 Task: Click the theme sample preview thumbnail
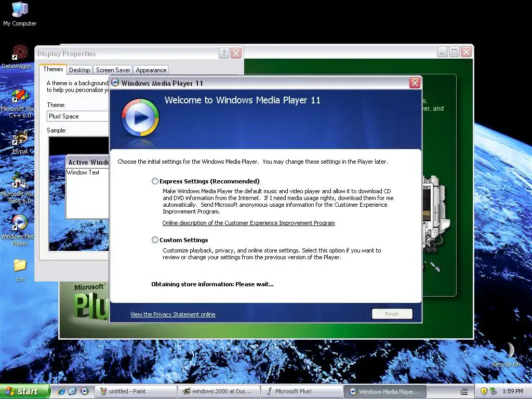point(79,194)
